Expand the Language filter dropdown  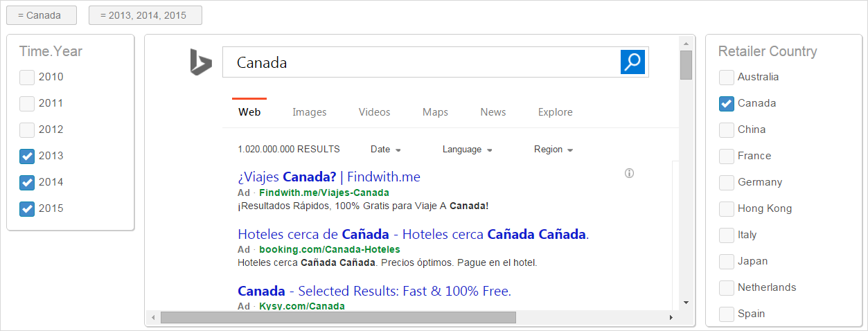pyautogui.click(x=468, y=149)
